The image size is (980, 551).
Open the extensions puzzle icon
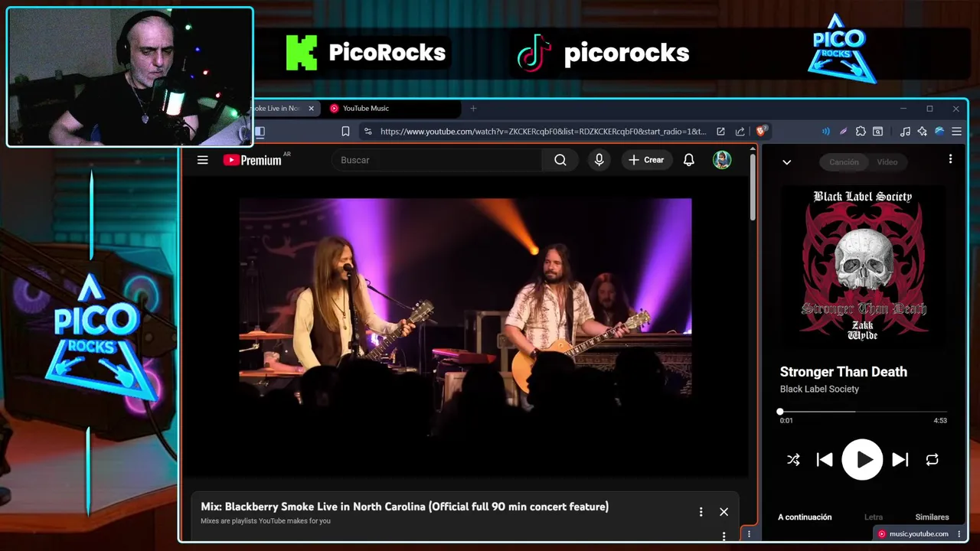tap(861, 132)
